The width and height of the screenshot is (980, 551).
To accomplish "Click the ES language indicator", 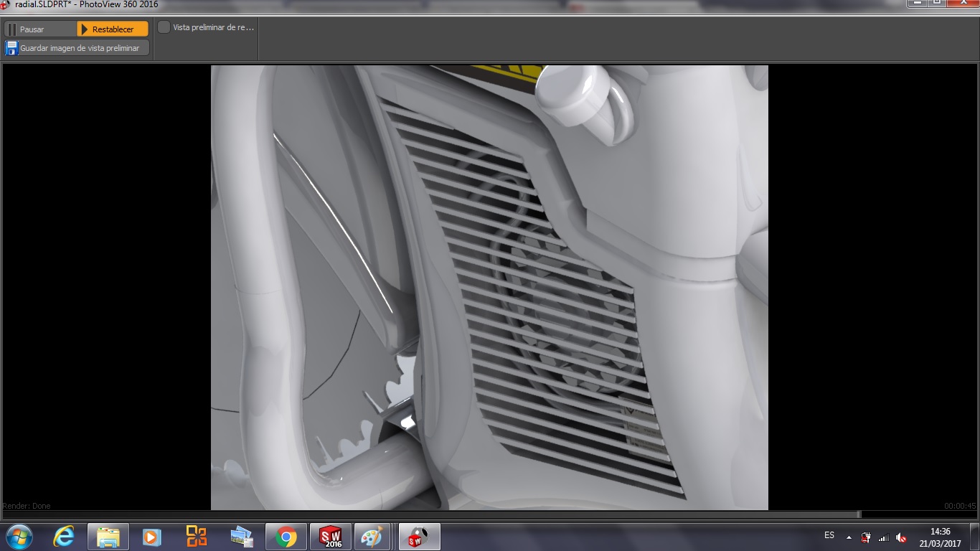I will coord(829,536).
